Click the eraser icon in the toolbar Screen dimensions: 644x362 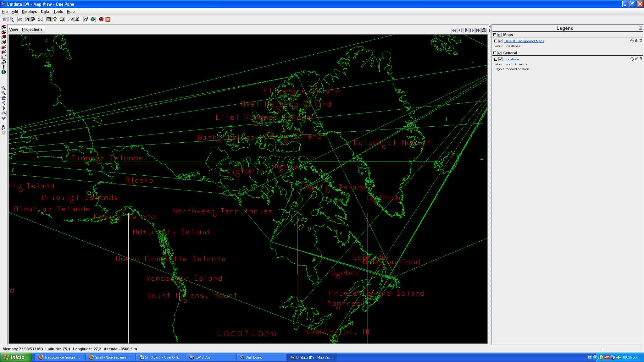(x=70, y=19)
